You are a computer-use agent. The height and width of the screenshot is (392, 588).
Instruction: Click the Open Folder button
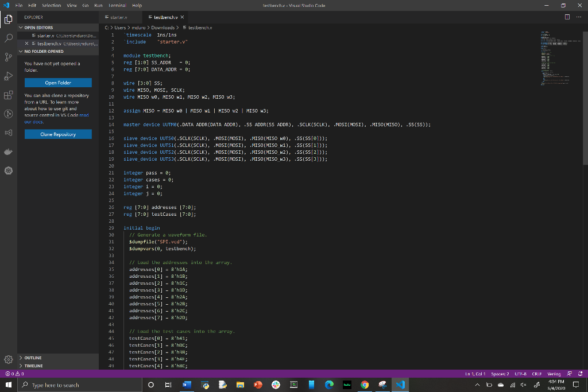pos(58,83)
